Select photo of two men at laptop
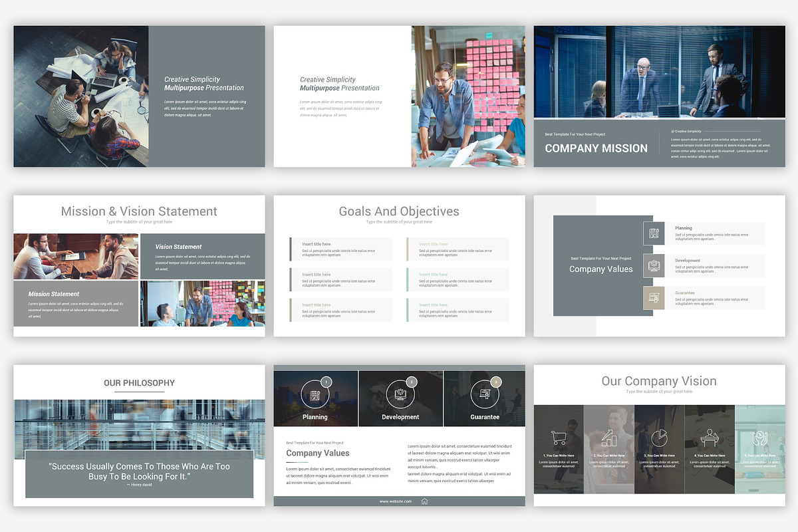 pos(76,256)
